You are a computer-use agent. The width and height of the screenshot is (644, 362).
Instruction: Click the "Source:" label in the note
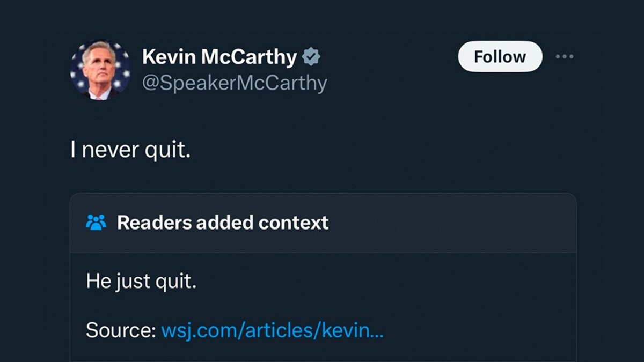pyautogui.click(x=120, y=330)
